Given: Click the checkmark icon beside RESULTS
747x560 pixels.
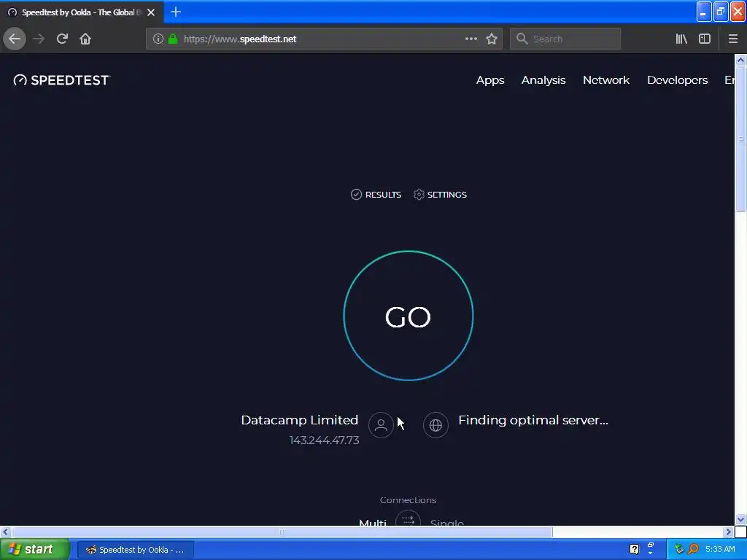Looking at the screenshot, I should 356,194.
